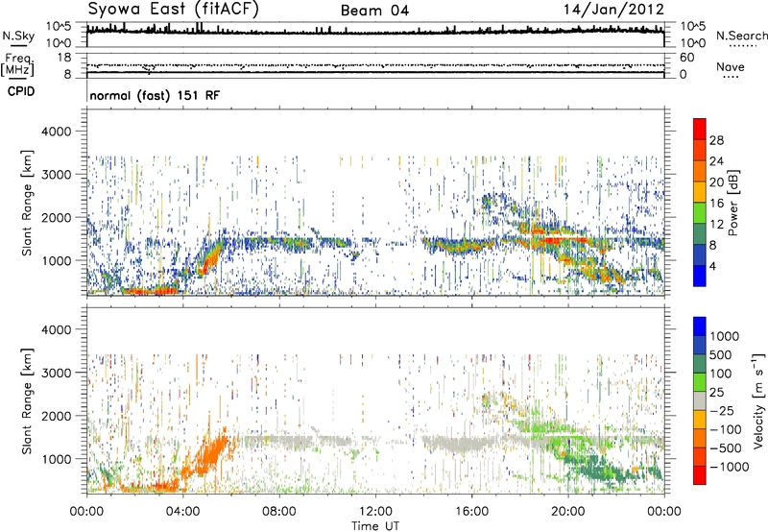Click the 'Velocity [m s-1]' colorbar label
The height and width of the screenshot is (532, 768).
tap(758, 400)
